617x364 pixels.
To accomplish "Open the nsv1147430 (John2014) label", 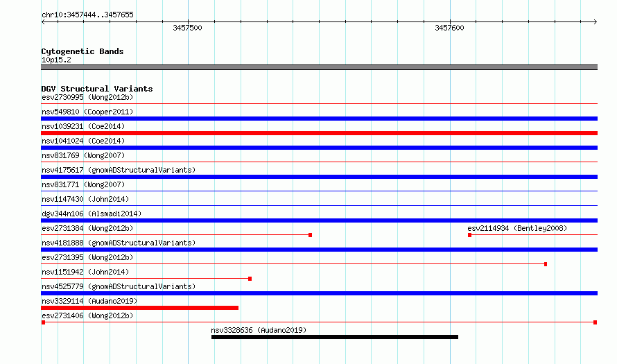I will [x=85, y=199].
